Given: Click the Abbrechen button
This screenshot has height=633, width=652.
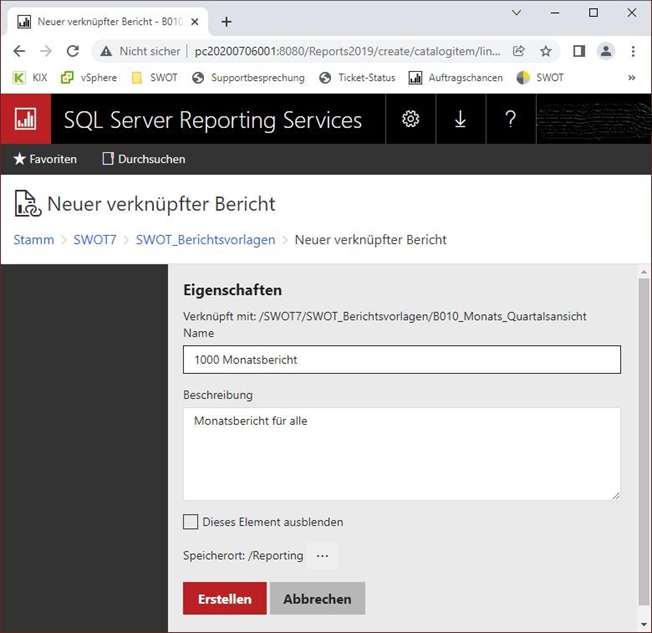Looking at the screenshot, I should pyautogui.click(x=317, y=599).
